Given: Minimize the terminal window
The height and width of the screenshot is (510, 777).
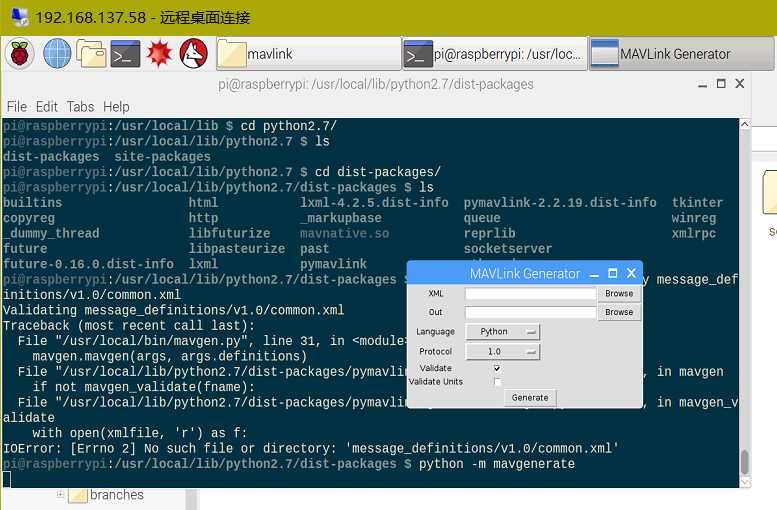Looking at the screenshot, I should point(702,84).
